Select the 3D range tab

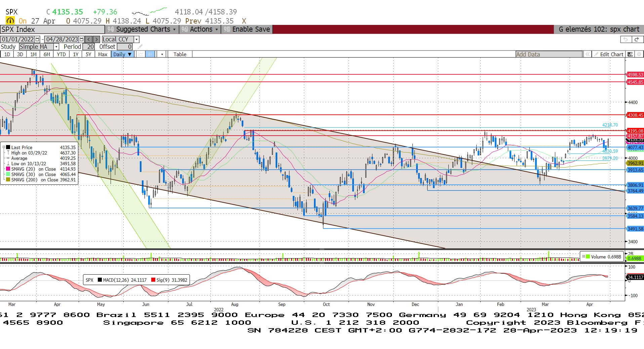(x=20, y=54)
